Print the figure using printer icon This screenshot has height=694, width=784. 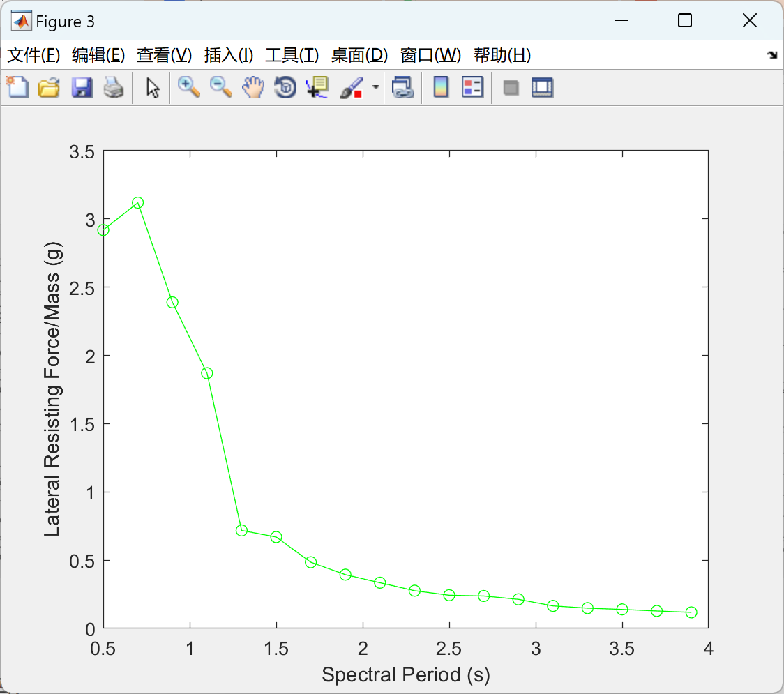(x=114, y=87)
